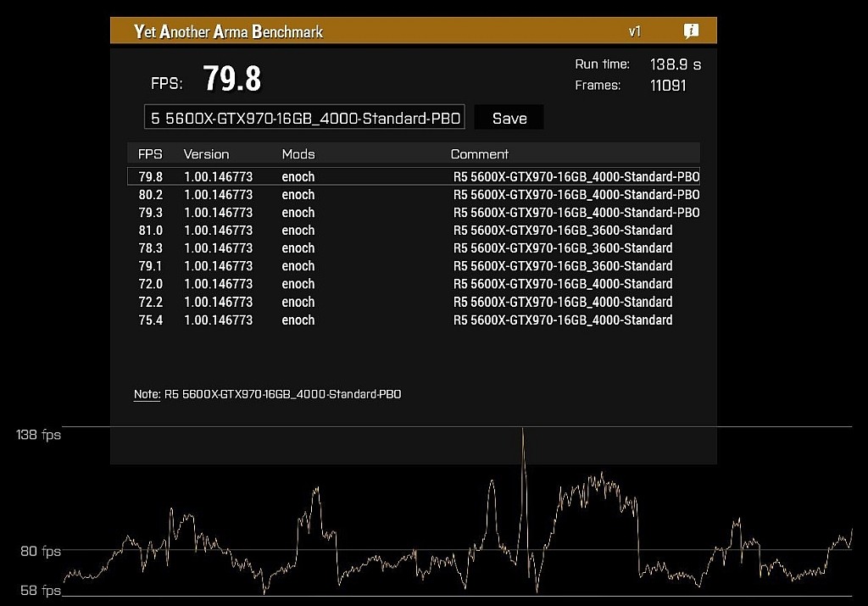Select the 72.0 FPS result row
This screenshot has height=606, width=868.
tap(414, 284)
